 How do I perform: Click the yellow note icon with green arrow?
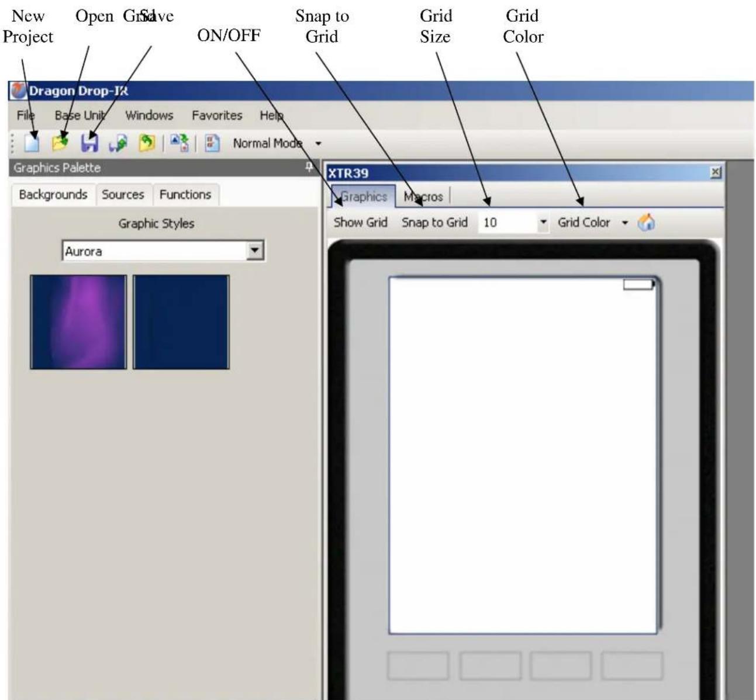tap(146, 143)
